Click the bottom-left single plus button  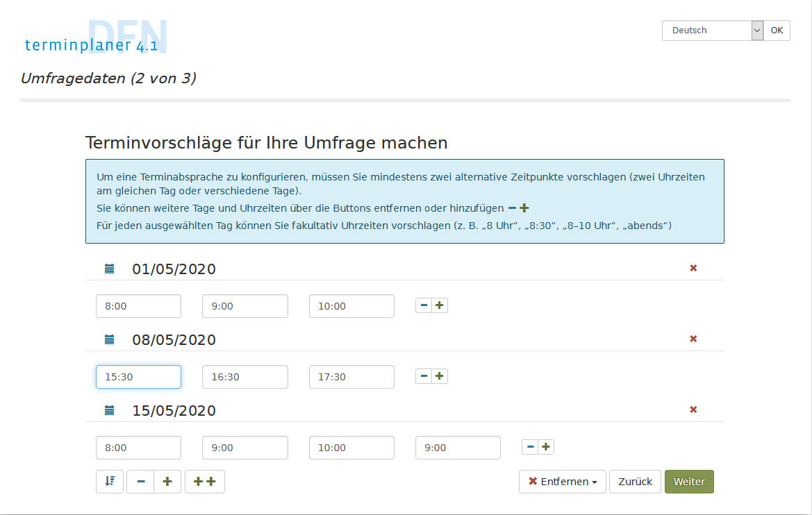pos(167,482)
